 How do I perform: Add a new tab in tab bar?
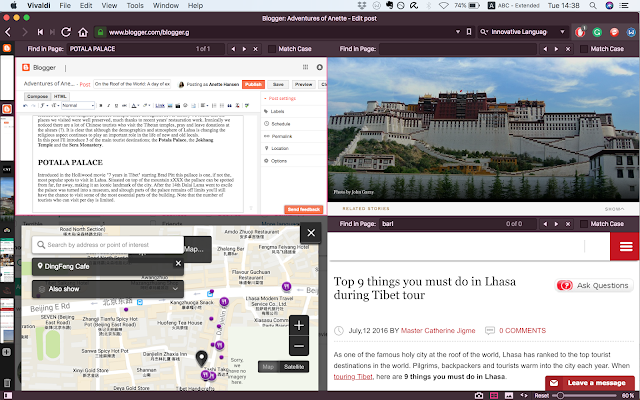(x=7, y=352)
